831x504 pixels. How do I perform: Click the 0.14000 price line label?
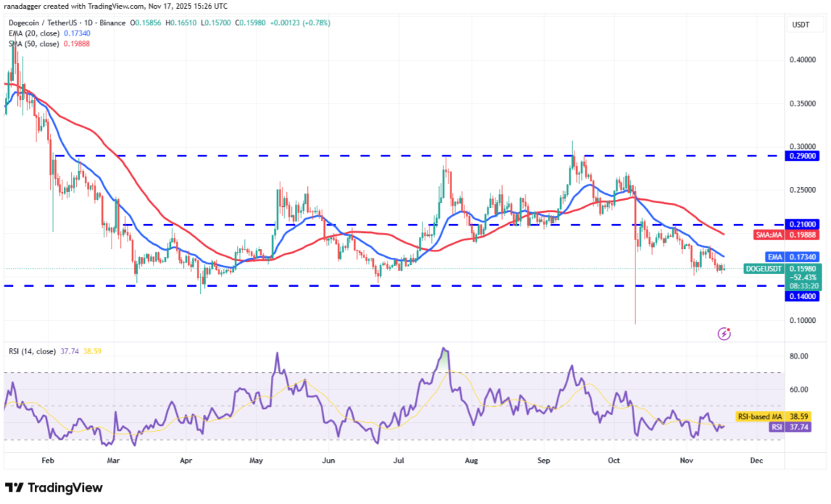[802, 296]
